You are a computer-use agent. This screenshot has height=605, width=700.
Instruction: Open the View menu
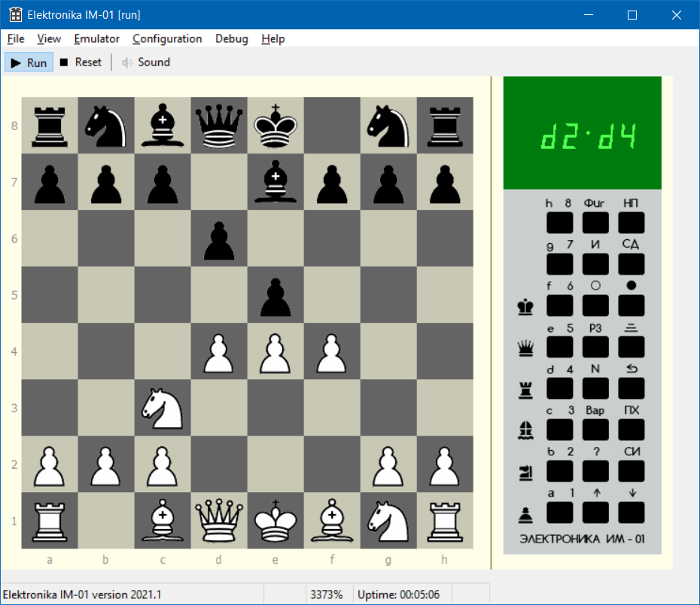coord(49,39)
